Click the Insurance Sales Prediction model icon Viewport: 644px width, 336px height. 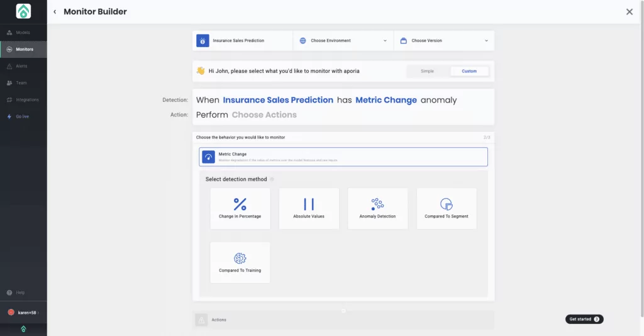pyautogui.click(x=203, y=41)
